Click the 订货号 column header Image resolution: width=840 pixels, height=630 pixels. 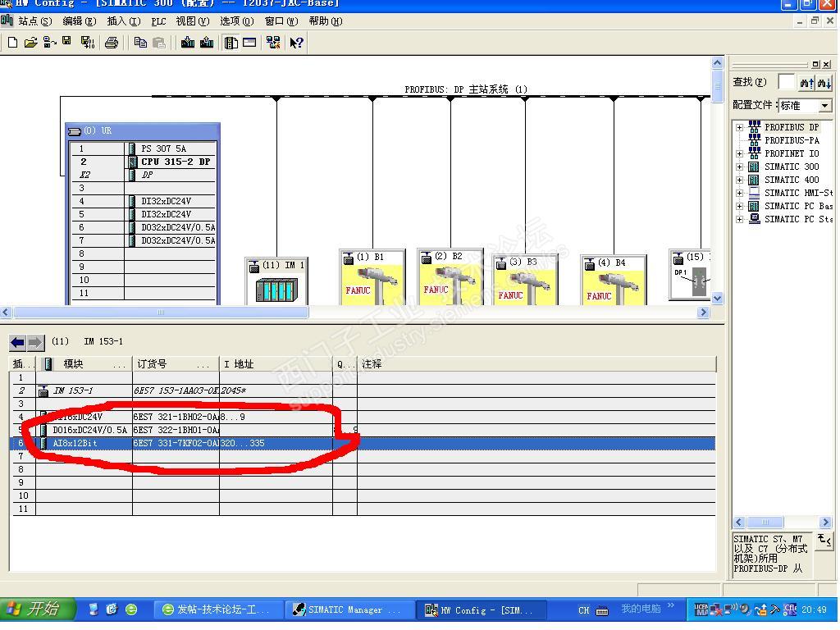(x=176, y=364)
